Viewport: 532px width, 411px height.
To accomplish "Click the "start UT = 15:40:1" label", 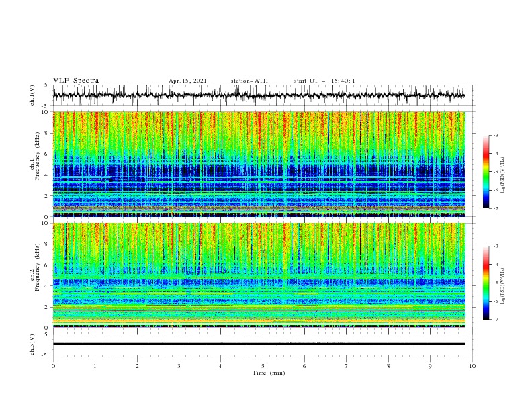I will tap(324, 81).
